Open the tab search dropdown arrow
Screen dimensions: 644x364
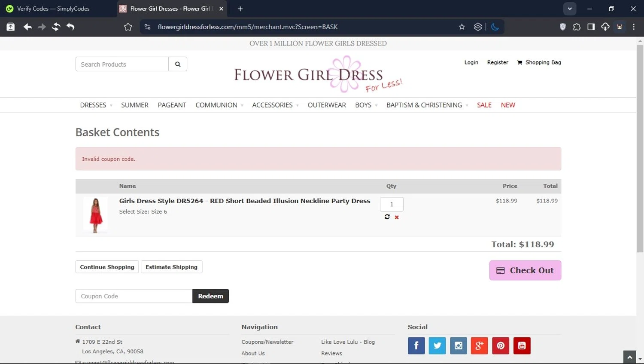(x=570, y=9)
